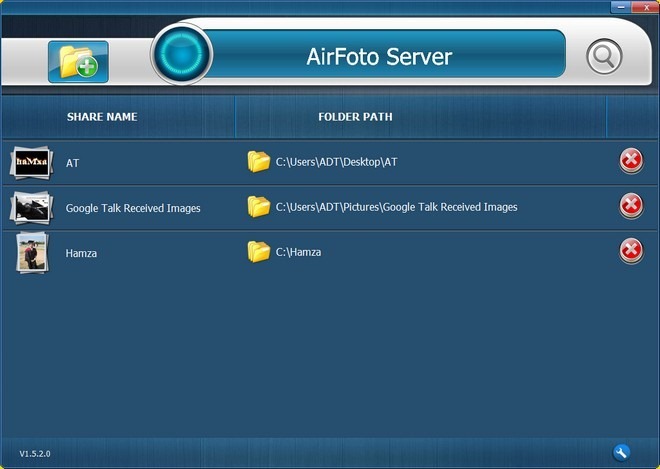Click the version label V1.5.2.0
Image resolution: width=660 pixels, height=469 pixels.
35,453
